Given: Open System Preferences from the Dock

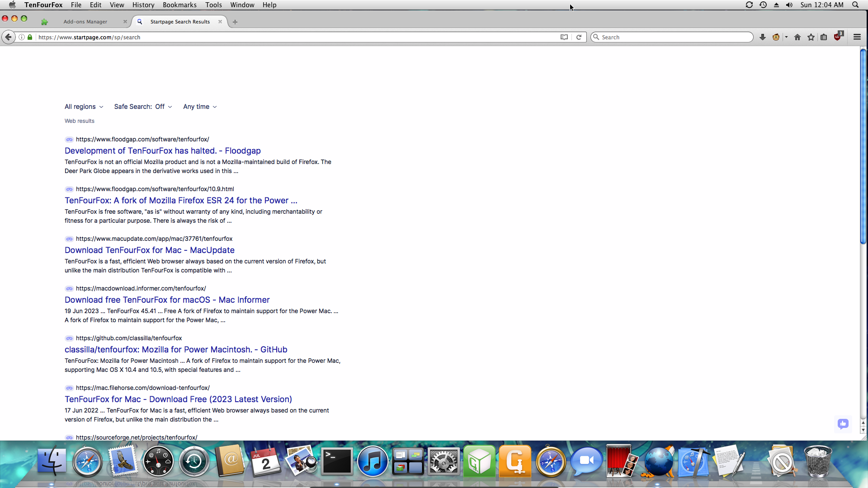Looking at the screenshot, I should (x=443, y=461).
